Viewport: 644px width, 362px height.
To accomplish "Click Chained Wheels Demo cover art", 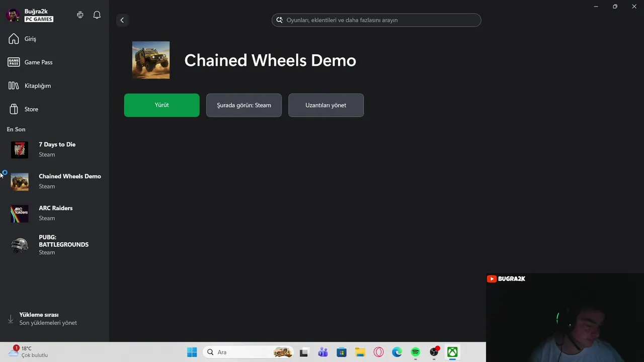I will [151, 60].
